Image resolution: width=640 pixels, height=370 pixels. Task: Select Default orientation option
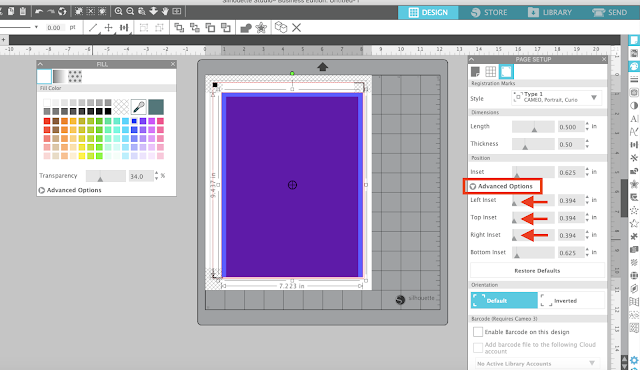(504, 300)
